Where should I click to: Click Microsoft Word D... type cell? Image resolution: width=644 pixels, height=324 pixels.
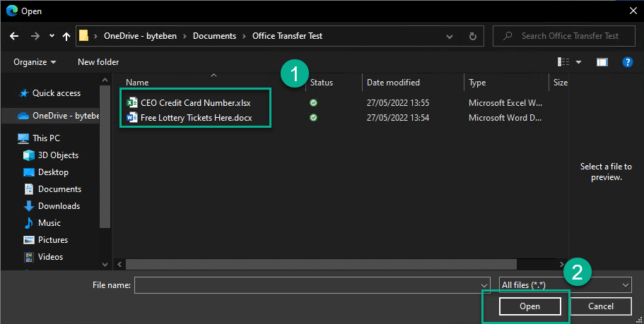tap(505, 118)
